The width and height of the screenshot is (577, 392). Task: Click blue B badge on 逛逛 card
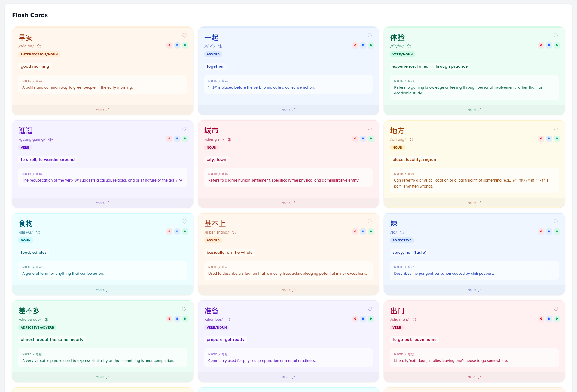(x=177, y=139)
